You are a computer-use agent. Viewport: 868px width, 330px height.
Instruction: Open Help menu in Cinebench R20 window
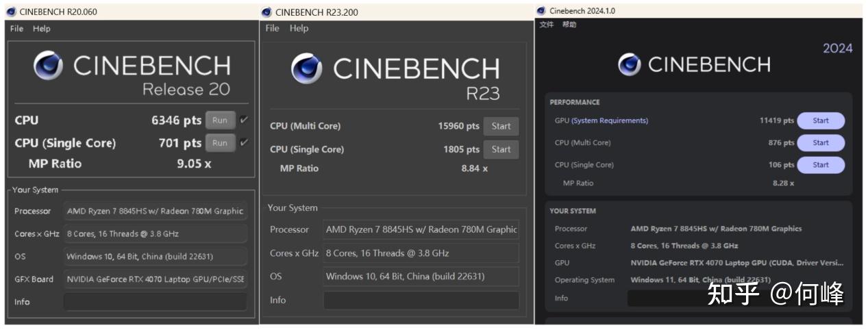(42, 29)
